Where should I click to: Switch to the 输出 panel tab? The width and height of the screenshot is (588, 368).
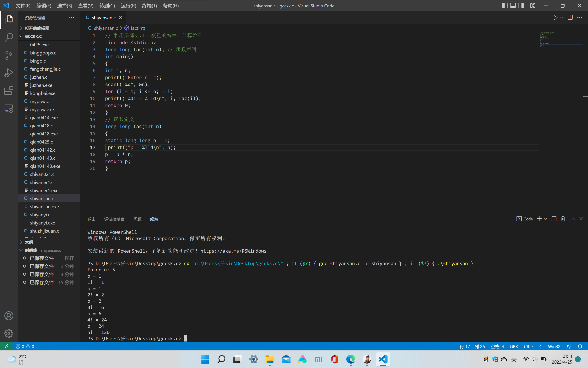[91, 219]
